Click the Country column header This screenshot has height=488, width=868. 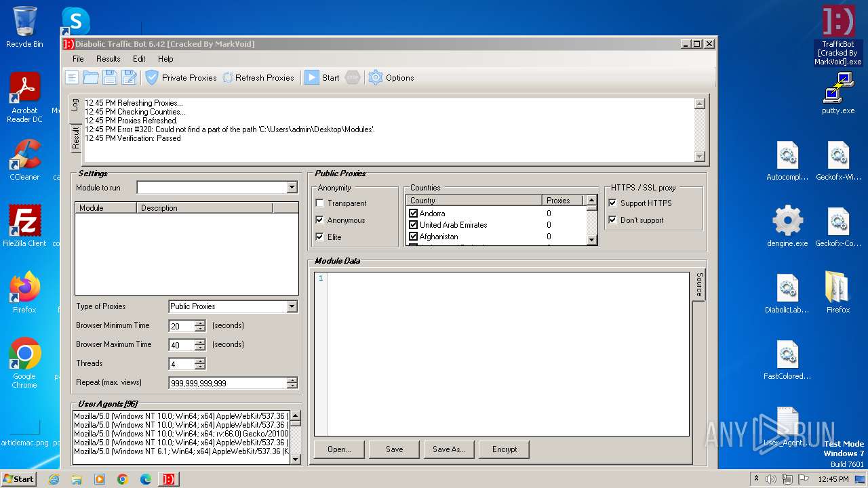(474, 201)
